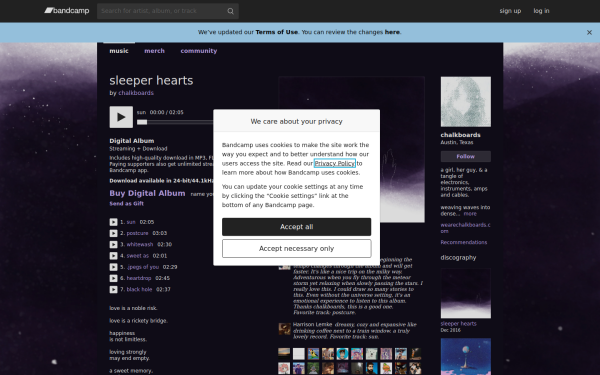Play track 3 whitewash

(x=113, y=245)
